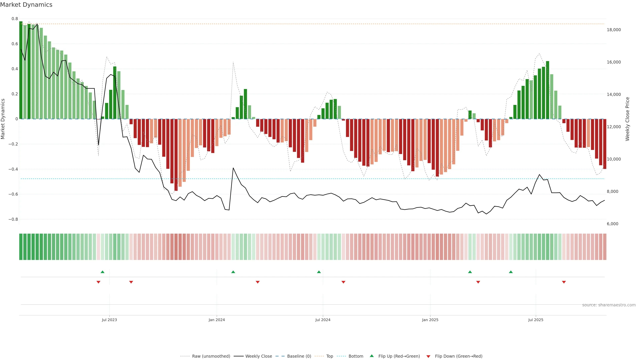
Task: Toggle the Top threshold legend entry
Action: (330, 356)
